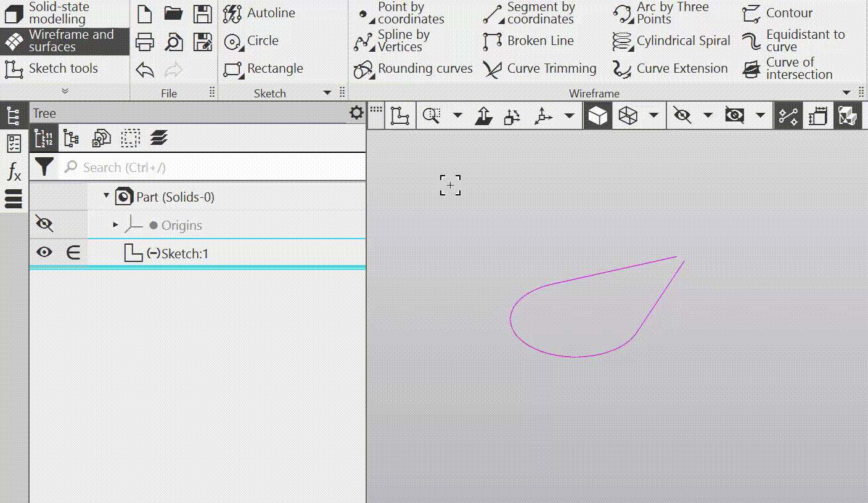Select the Spline by Vertices tool

391,41
